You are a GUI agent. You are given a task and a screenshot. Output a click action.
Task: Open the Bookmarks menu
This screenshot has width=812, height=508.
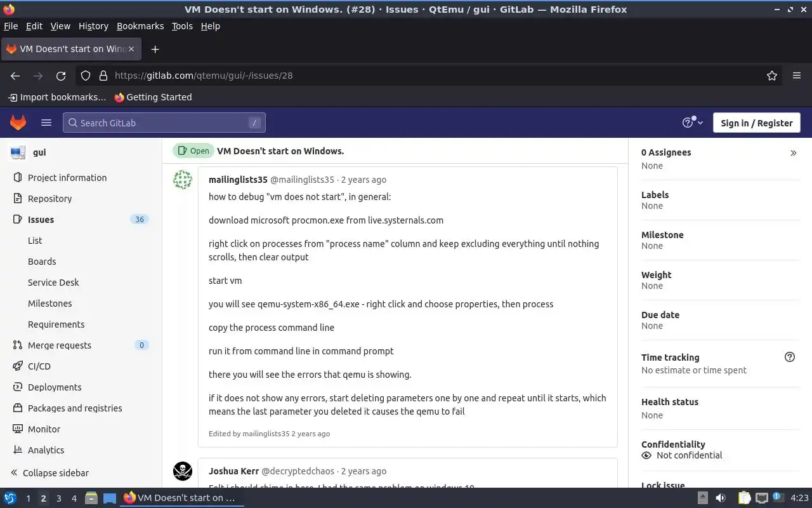tap(140, 26)
